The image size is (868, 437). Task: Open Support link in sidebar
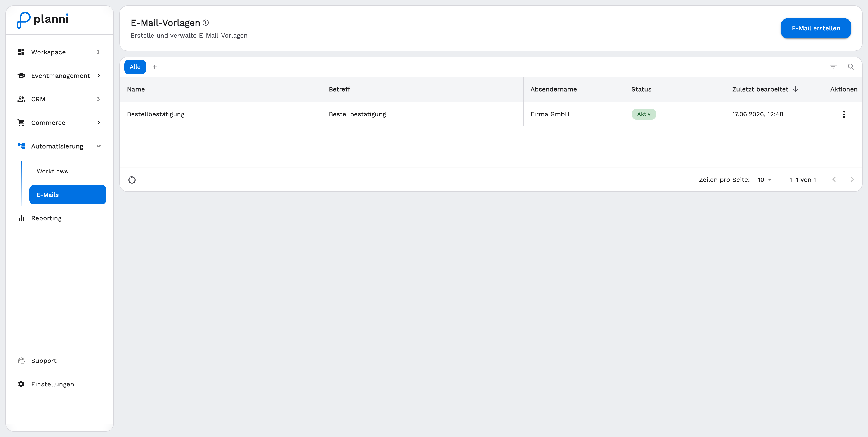click(60, 361)
